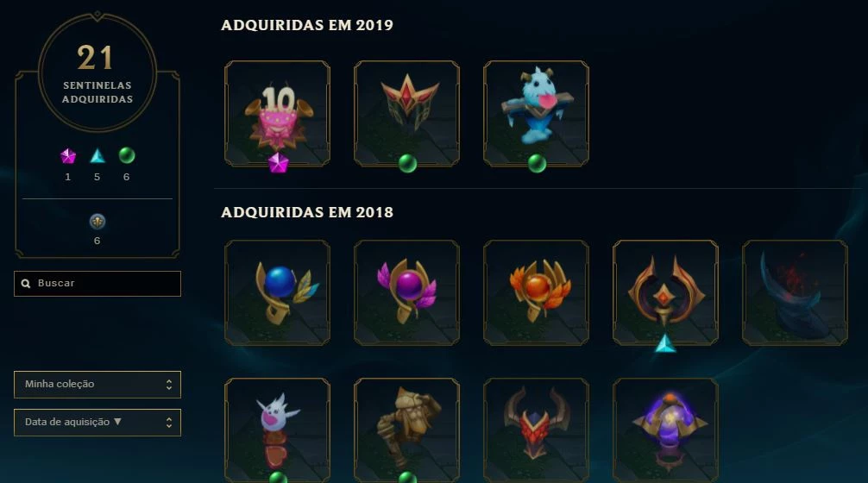
Task: Select the white poro heart totem ward
Action: click(277, 430)
